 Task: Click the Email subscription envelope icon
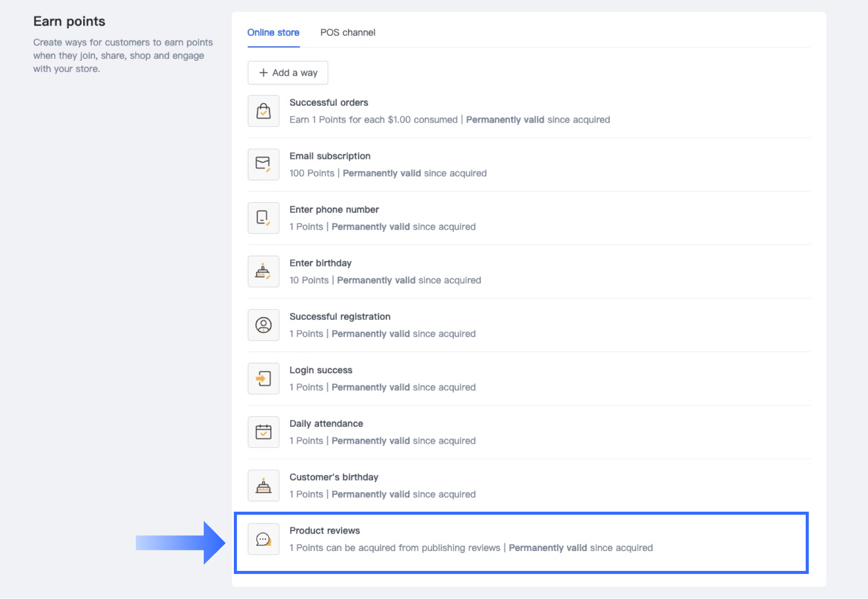[263, 164]
